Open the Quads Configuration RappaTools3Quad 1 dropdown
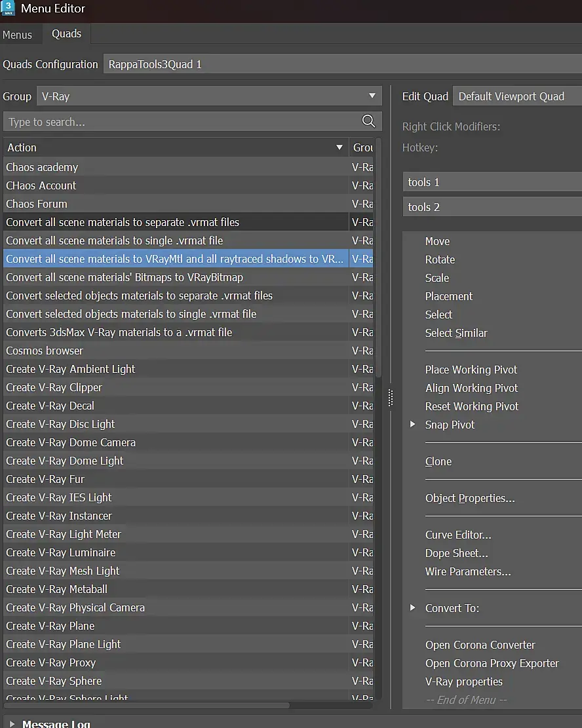582x728 pixels. coord(343,64)
